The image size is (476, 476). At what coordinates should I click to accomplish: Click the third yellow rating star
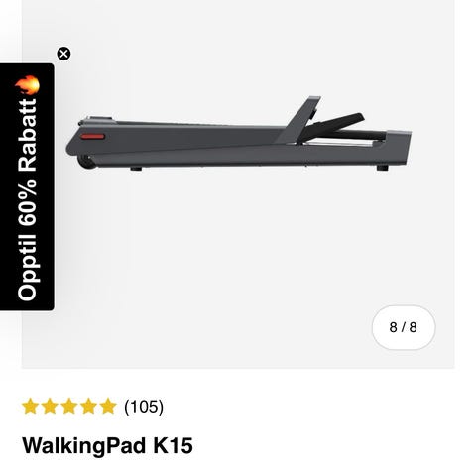(x=69, y=406)
